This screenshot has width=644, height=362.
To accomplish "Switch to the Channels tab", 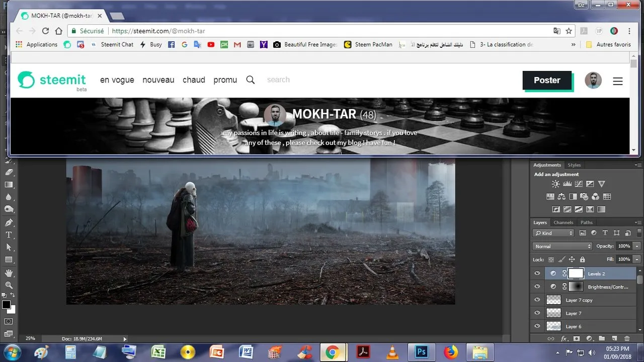I will (563, 222).
